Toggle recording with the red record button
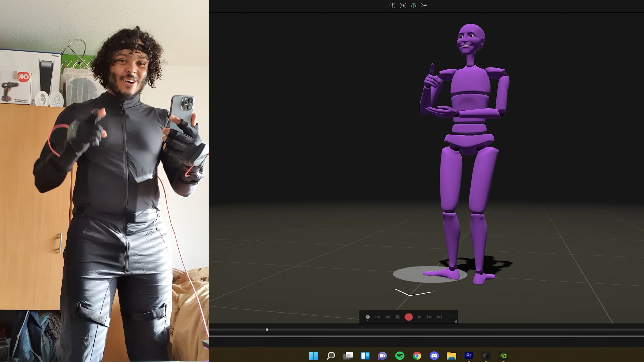The height and width of the screenshot is (362, 644). [409, 317]
